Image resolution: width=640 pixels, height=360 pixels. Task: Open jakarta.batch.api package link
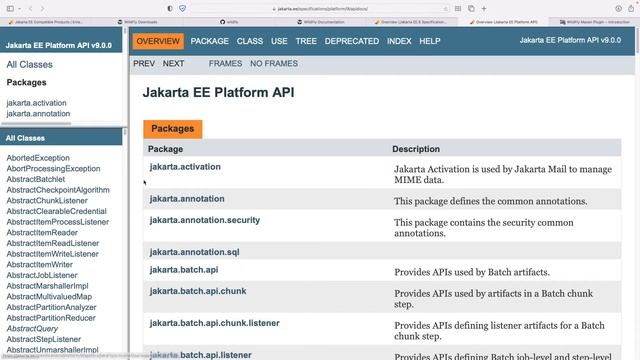pos(184,270)
